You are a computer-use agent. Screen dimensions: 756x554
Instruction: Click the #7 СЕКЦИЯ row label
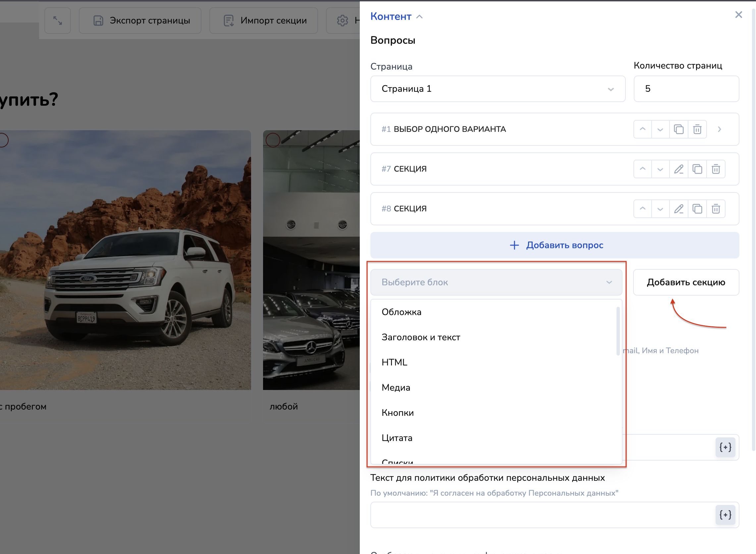404,169
